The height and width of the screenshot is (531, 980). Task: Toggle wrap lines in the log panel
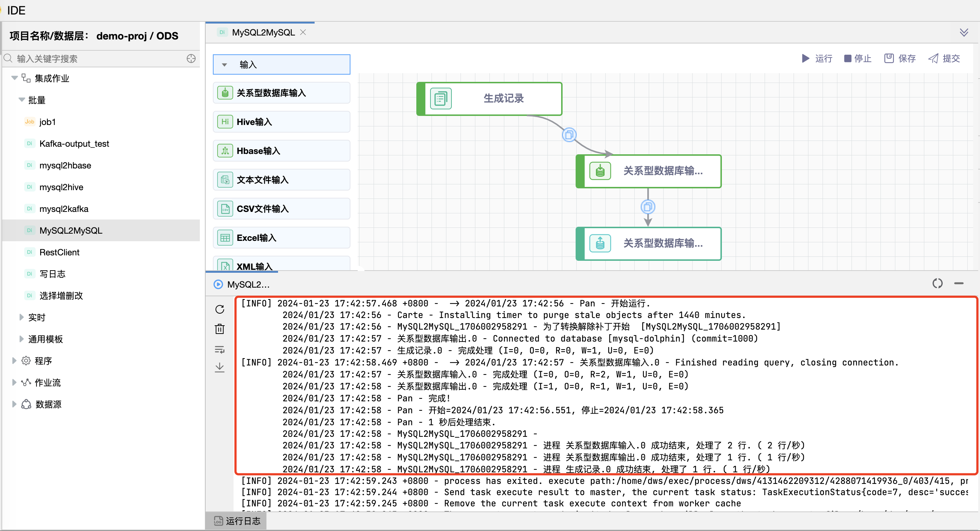(x=220, y=350)
